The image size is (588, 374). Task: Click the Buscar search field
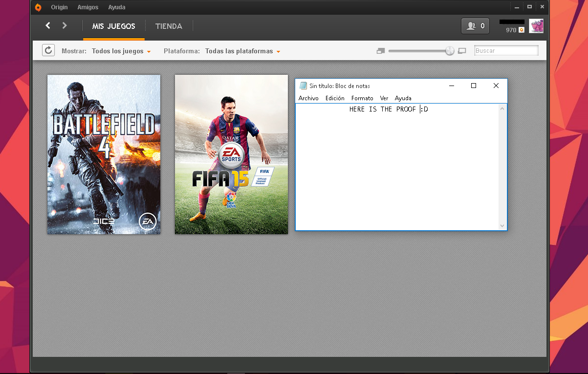506,50
